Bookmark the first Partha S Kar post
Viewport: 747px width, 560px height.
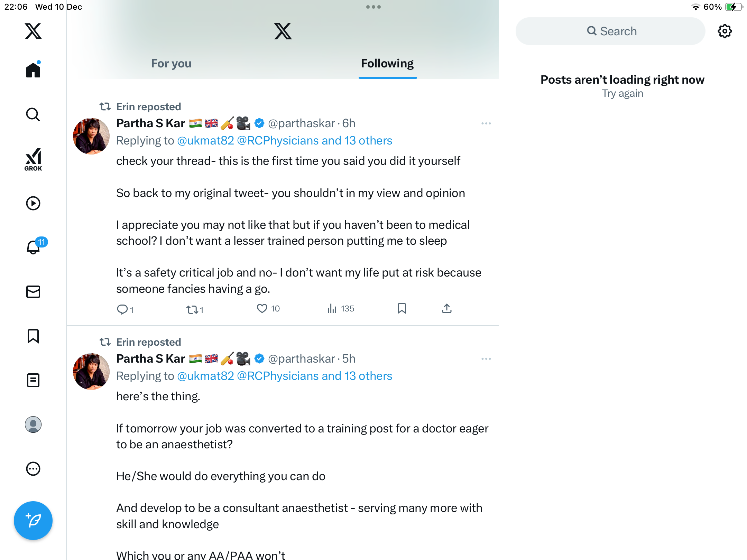pyautogui.click(x=402, y=308)
